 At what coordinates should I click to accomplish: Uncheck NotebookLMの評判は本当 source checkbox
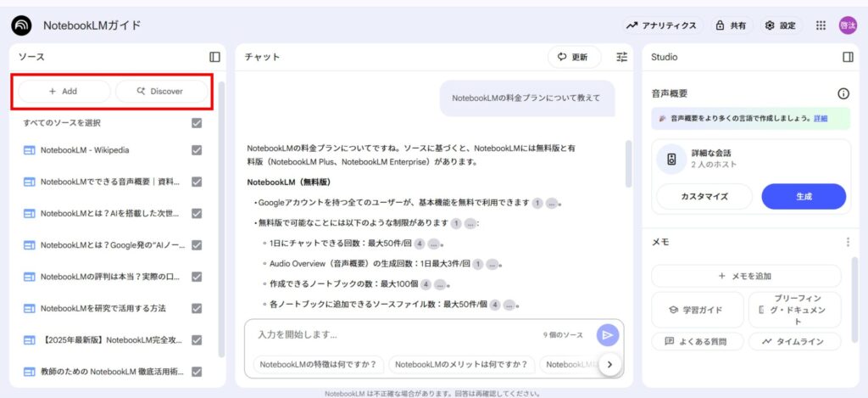(197, 277)
